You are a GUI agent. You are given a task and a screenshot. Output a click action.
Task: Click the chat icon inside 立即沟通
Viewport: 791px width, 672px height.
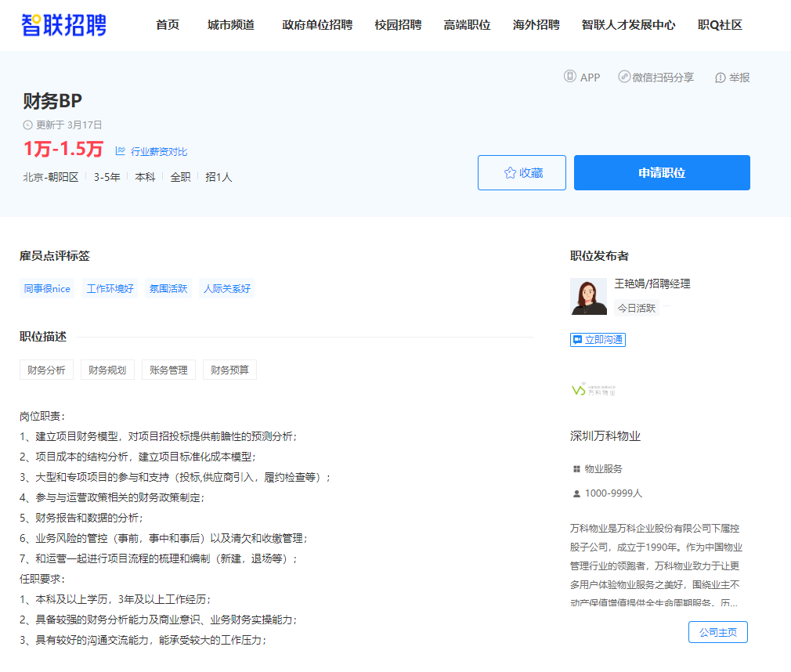tap(578, 339)
